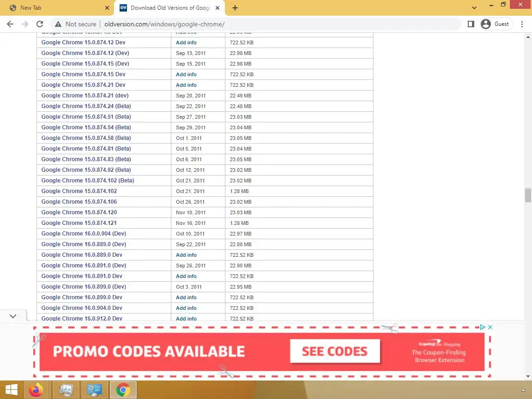The width and height of the screenshot is (532, 399).
Task: Open Google Chrome 15.0.874.24 (Beta)
Action: pos(86,106)
